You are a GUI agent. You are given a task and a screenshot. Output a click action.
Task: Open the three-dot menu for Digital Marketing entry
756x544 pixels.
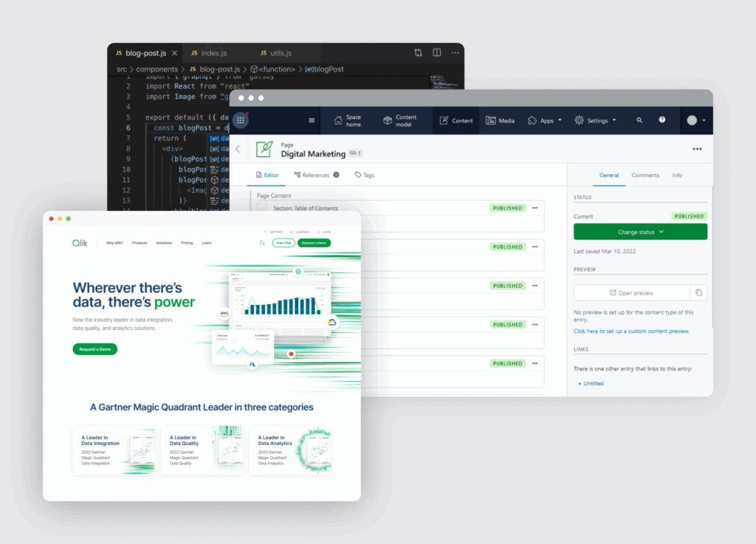point(697,149)
